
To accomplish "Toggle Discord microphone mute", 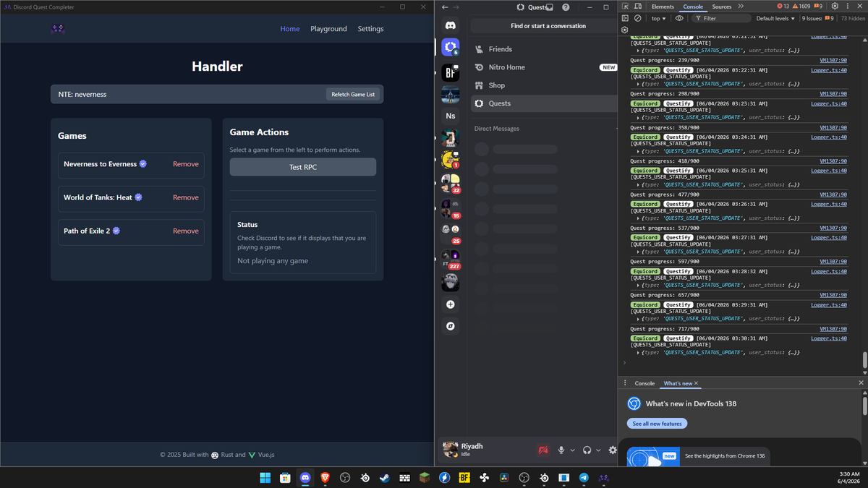I will (x=561, y=450).
